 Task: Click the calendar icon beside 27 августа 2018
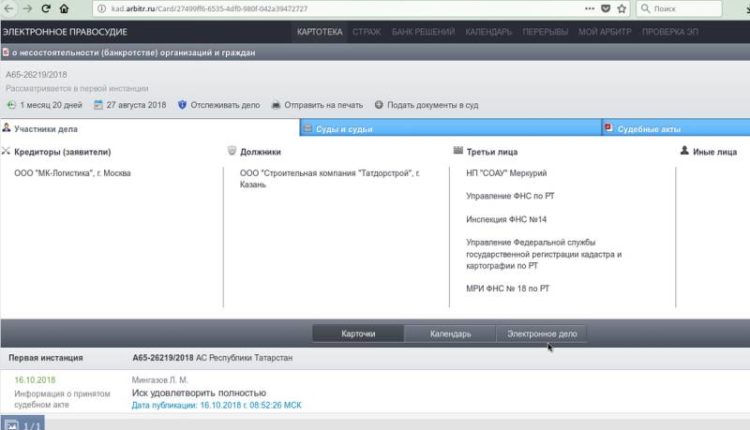(98, 105)
